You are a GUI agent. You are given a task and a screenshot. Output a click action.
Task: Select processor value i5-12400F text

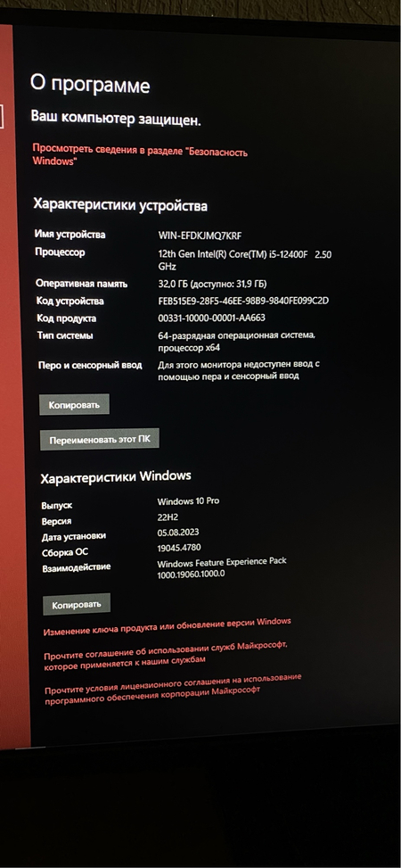(x=244, y=260)
